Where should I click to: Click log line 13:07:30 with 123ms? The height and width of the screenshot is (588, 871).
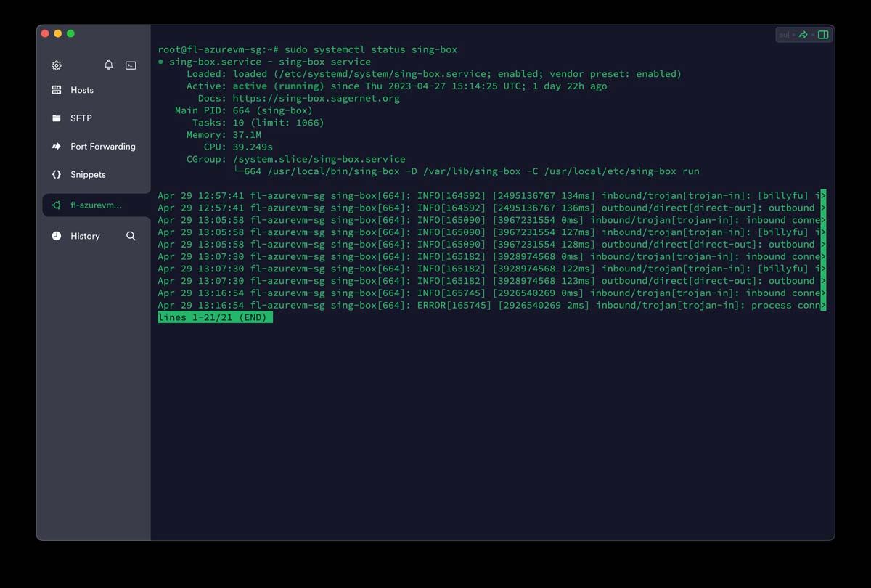[x=491, y=281]
